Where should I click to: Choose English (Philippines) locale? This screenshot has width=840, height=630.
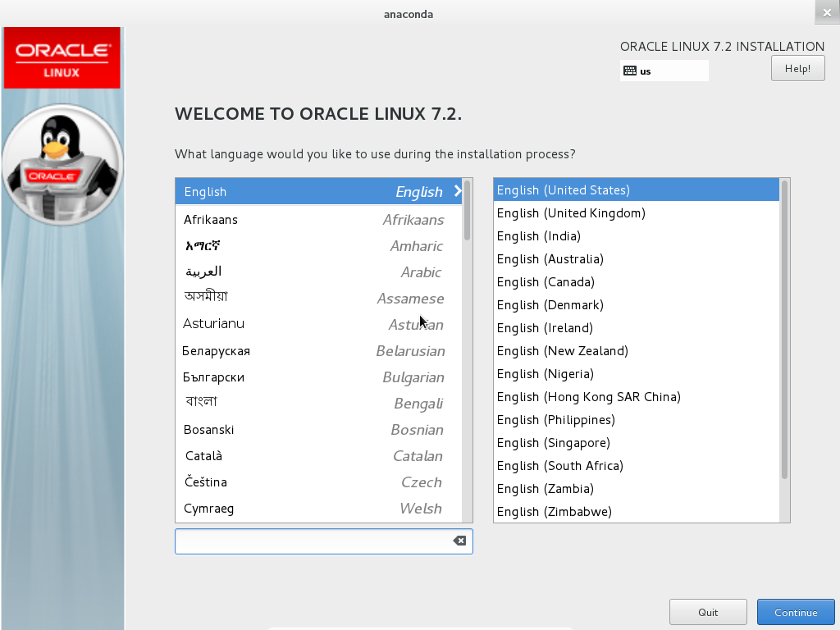637,420
